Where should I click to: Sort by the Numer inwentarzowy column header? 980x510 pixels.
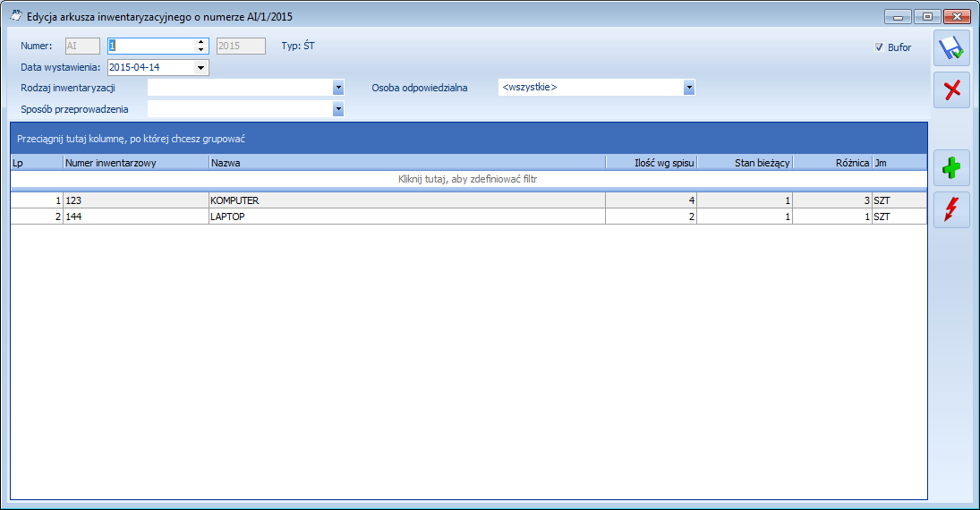[136, 163]
